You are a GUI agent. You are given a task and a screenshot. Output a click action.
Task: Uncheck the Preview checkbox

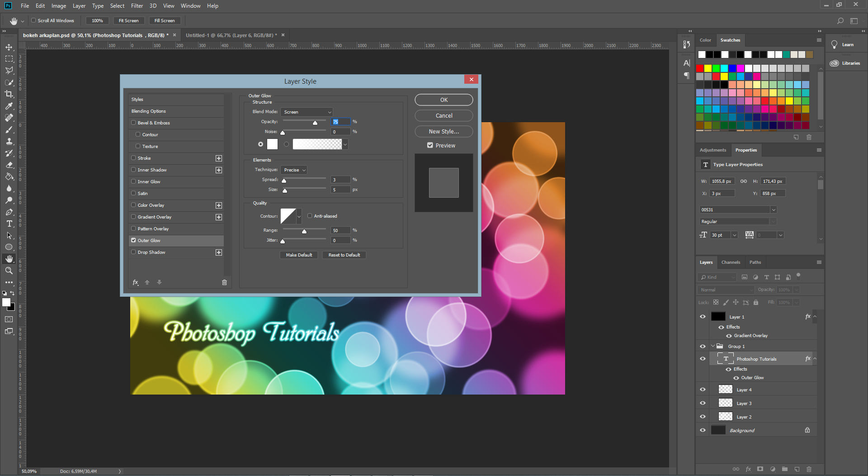(x=430, y=145)
